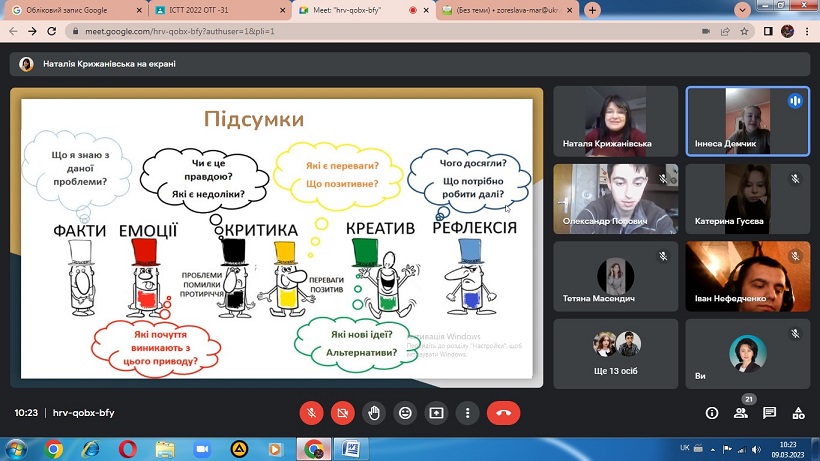
Task: Go forward in browser history
Action: pos(32,31)
